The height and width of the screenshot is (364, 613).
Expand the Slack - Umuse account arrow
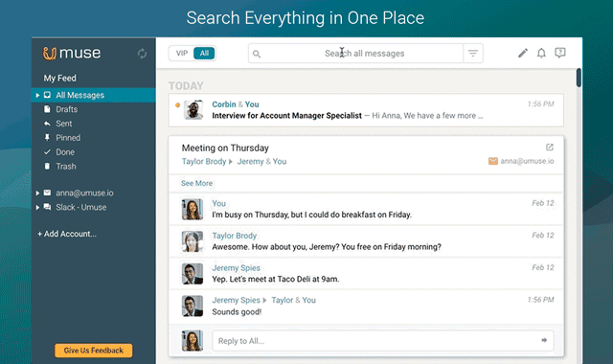point(37,207)
